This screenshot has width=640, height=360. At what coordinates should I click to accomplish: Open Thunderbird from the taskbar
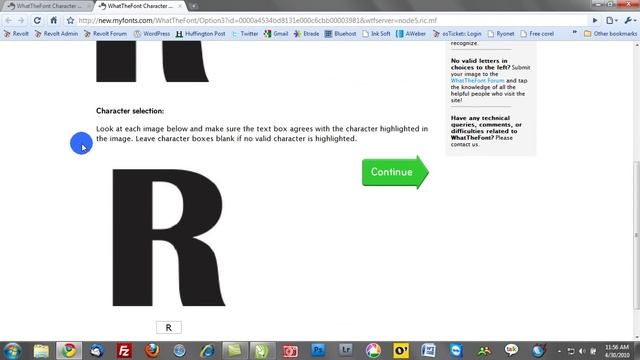[97, 351]
